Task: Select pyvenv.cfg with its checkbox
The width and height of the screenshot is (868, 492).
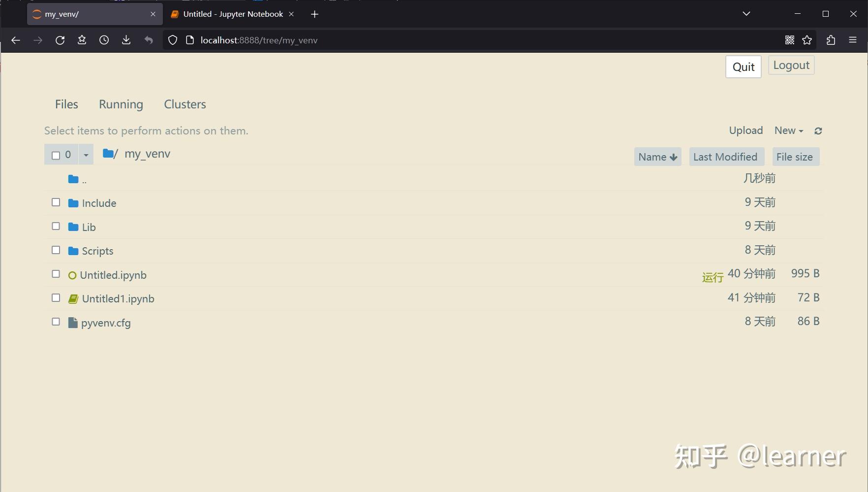Action: [x=56, y=322]
